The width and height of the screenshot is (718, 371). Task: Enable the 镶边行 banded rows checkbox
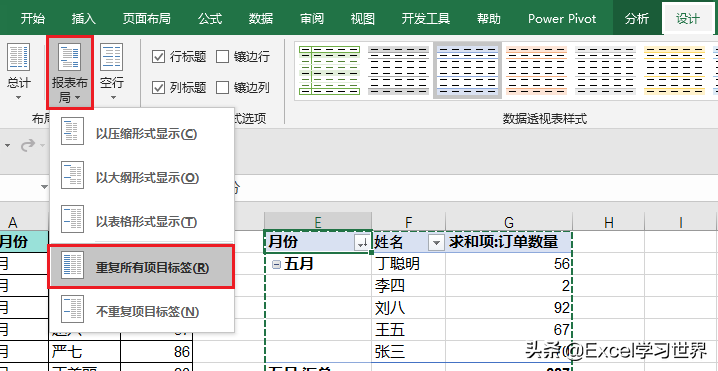(223, 57)
